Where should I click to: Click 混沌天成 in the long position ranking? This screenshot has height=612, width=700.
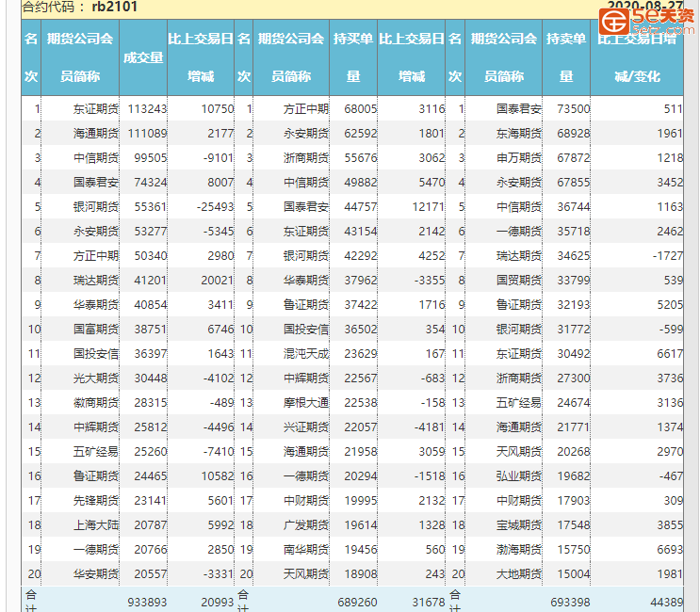pyautogui.click(x=306, y=354)
